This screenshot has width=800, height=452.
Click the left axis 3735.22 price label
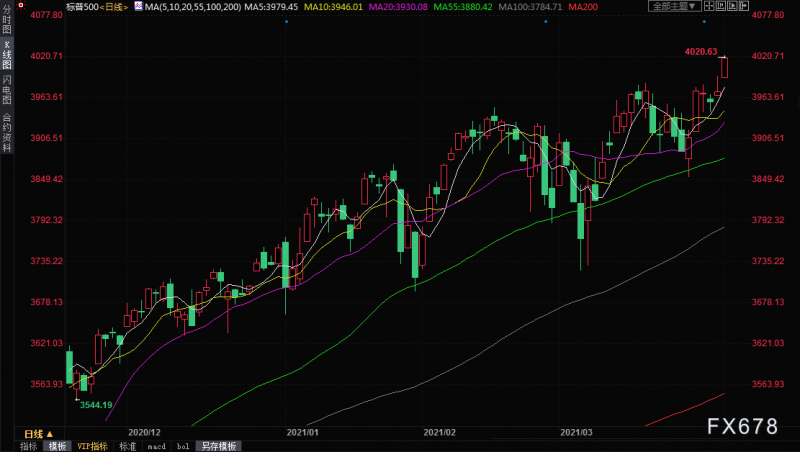[x=46, y=261]
